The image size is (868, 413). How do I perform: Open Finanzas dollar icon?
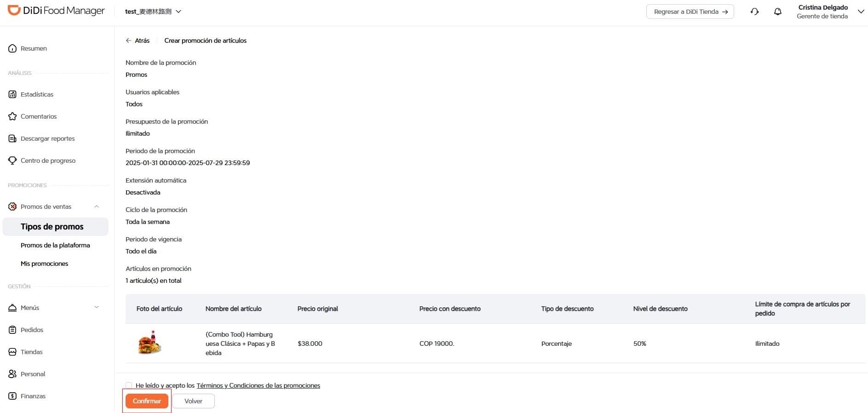(12, 396)
